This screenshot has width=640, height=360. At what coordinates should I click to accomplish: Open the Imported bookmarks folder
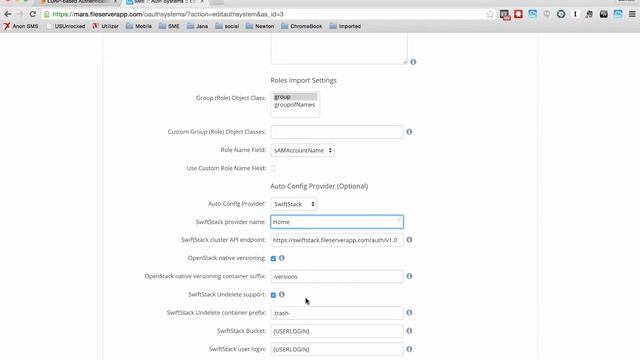pyautogui.click(x=345, y=26)
